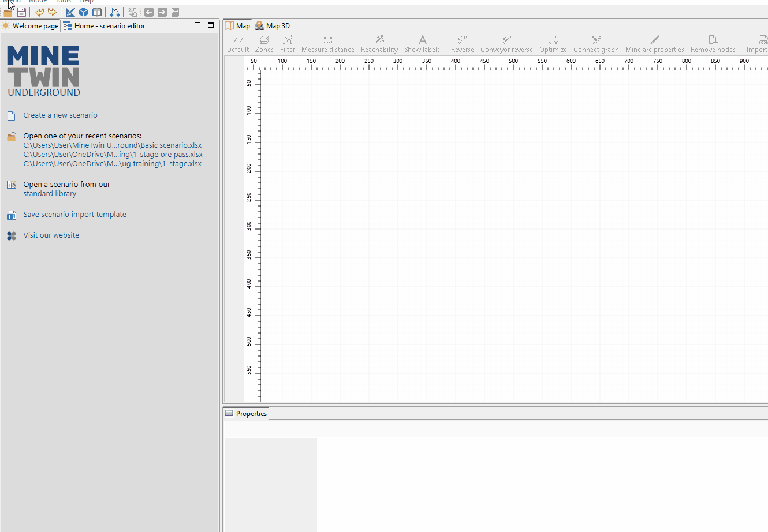Click the folder icon beside recent scenarios
This screenshot has height=532, width=768.
click(x=12, y=137)
